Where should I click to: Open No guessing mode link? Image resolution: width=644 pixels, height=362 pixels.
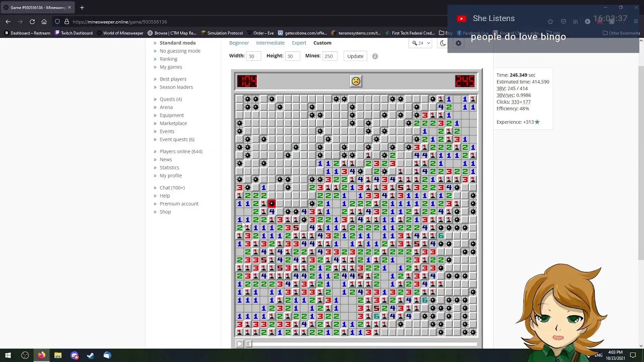(180, 51)
